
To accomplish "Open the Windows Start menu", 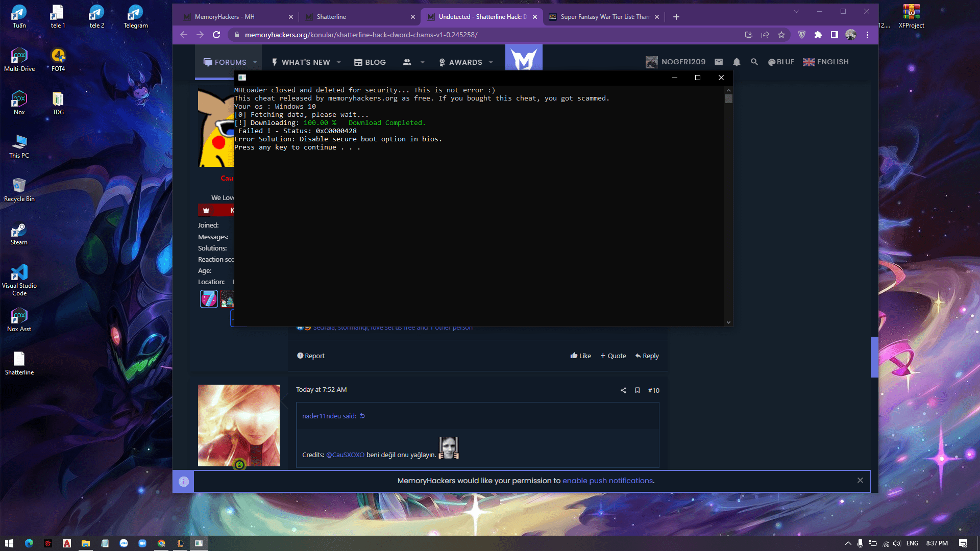I will pyautogui.click(x=9, y=543).
